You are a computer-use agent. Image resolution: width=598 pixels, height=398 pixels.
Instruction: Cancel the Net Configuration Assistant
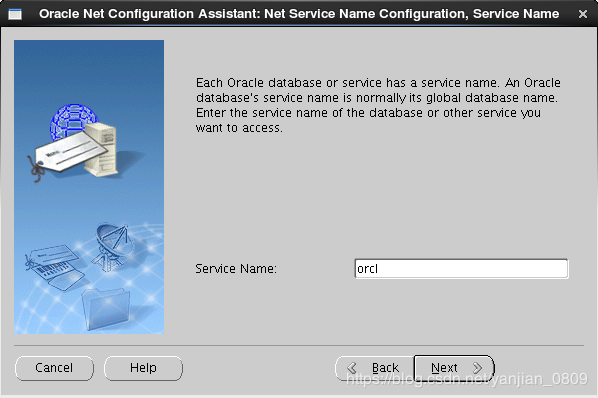[x=54, y=368]
